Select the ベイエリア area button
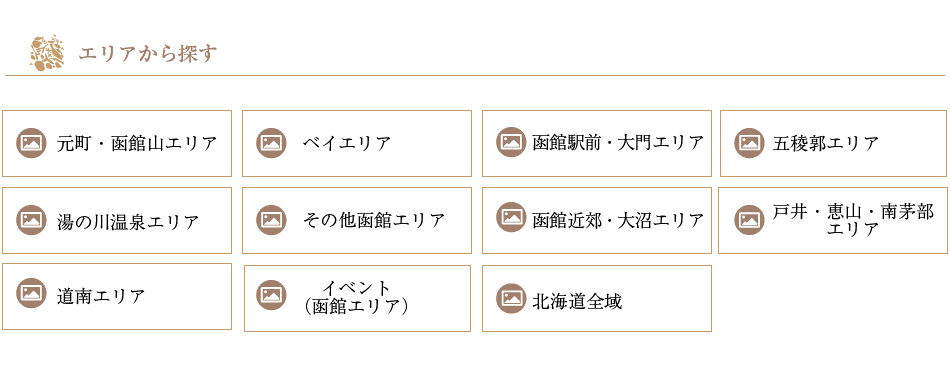Screen dimensions: 950x369 357,144
